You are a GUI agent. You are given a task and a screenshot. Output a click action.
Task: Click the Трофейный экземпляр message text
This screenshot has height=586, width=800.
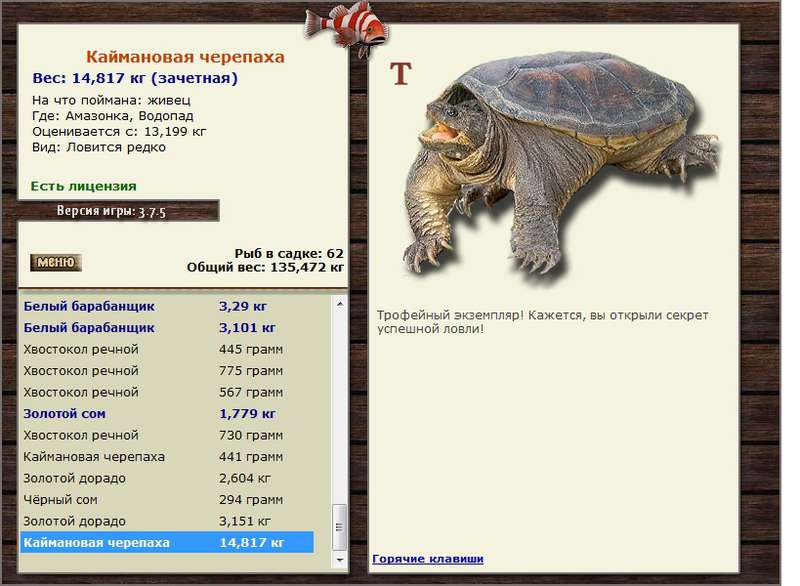pos(542,322)
